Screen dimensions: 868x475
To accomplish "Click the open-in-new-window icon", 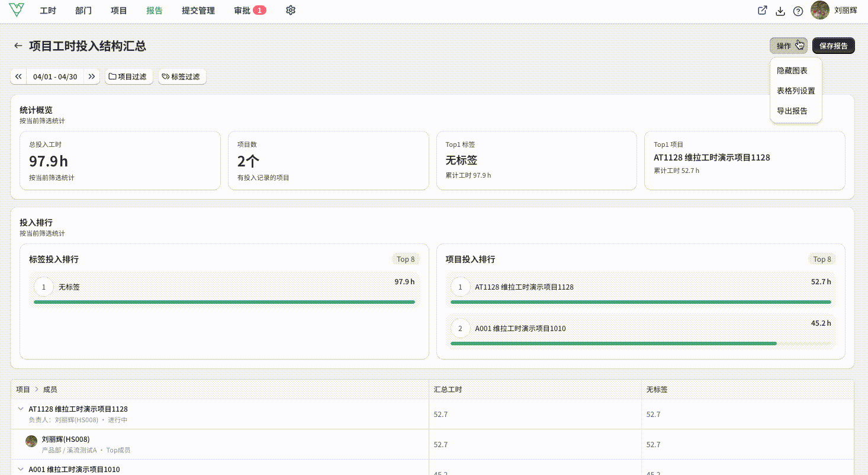I will pyautogui.click(x=763, y=11).
